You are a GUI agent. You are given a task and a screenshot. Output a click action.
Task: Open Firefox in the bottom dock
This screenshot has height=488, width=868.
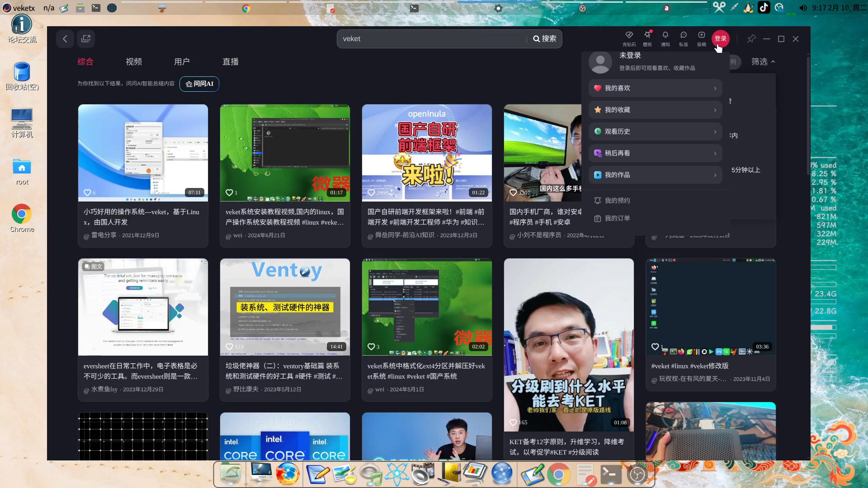pos(288,474)
